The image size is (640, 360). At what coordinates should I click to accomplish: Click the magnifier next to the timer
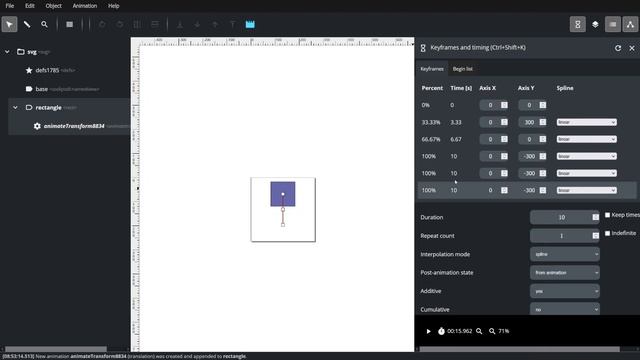point(479,331)
